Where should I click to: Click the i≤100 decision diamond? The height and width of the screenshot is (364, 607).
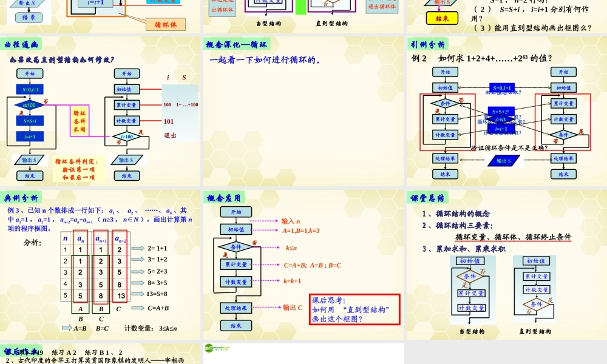click(29, 105)
